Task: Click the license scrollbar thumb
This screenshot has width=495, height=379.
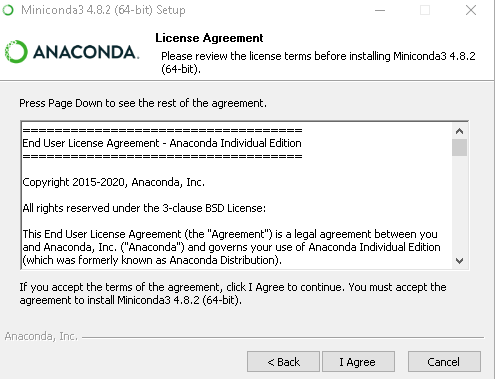Action: [460, 147]
